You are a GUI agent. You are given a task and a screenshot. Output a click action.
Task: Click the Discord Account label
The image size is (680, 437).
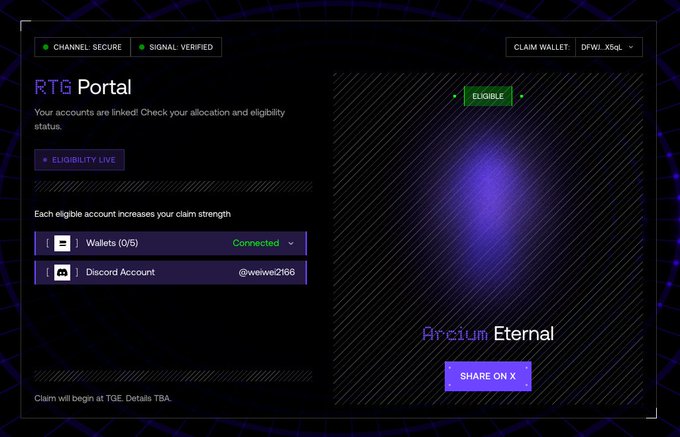pos(120,272)
